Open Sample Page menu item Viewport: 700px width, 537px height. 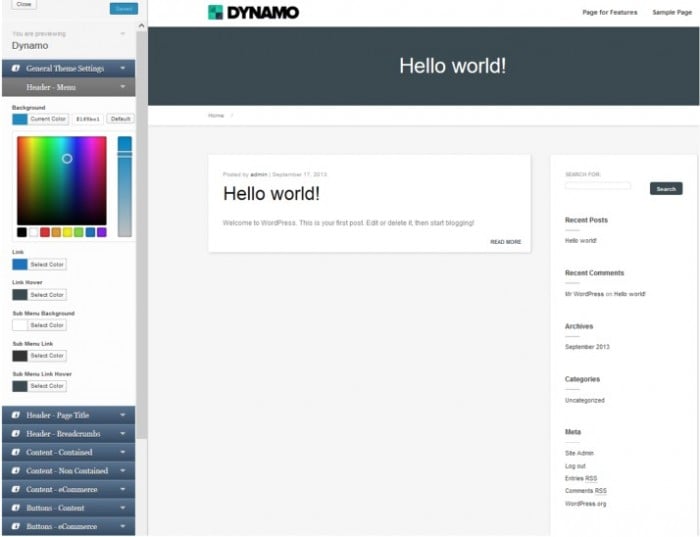672,12
